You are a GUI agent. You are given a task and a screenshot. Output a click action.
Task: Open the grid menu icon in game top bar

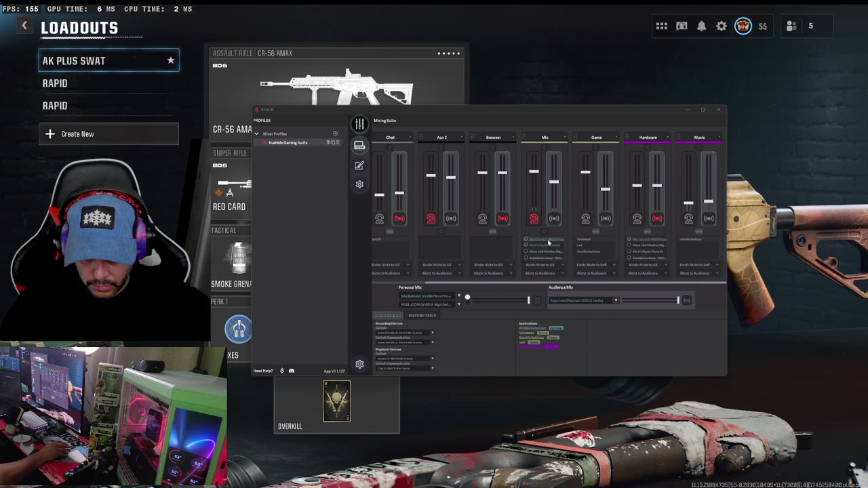tap(662, 26)
